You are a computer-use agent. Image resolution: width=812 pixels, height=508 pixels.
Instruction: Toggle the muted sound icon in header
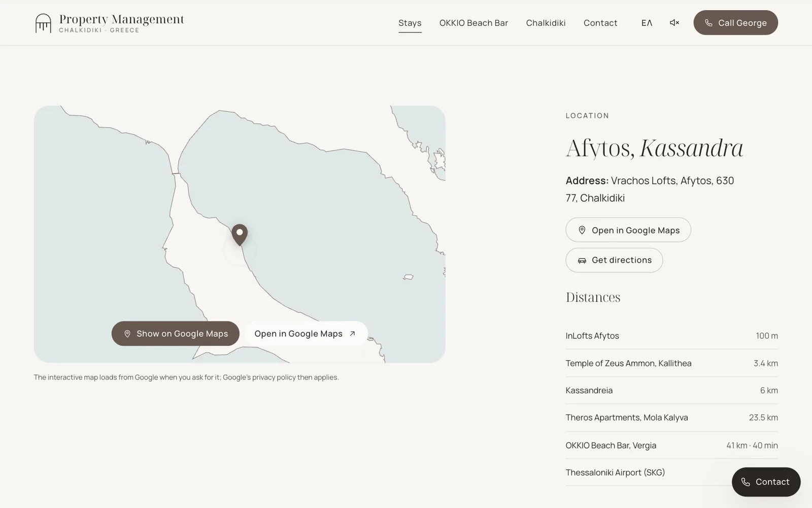point(674,23)
